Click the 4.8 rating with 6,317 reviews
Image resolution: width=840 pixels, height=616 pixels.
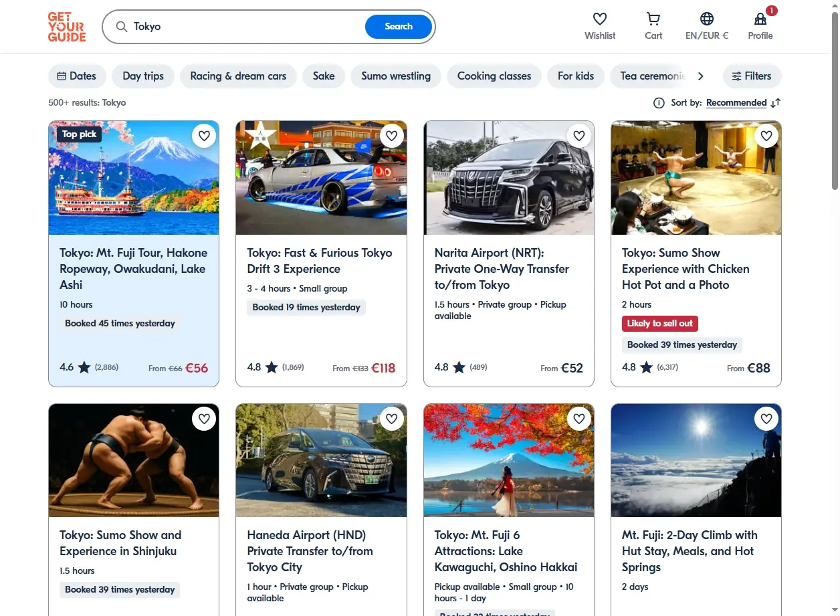650,367
